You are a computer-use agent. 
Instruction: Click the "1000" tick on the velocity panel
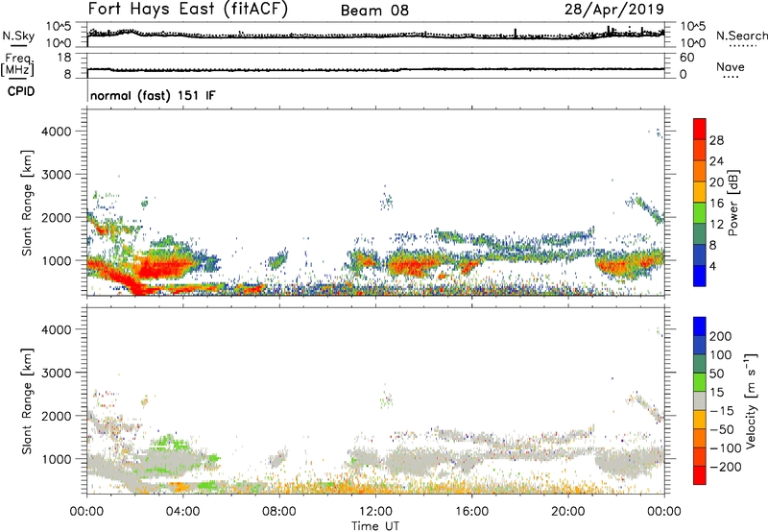click(x=56, y=459)
